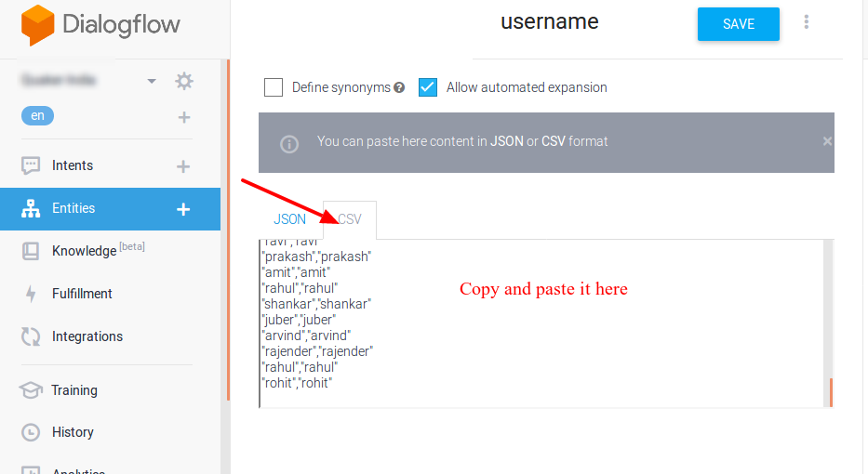This screenshot has width=868, height=474.
Task: Click the Training graduation cap icon
Action: [31, 390]
